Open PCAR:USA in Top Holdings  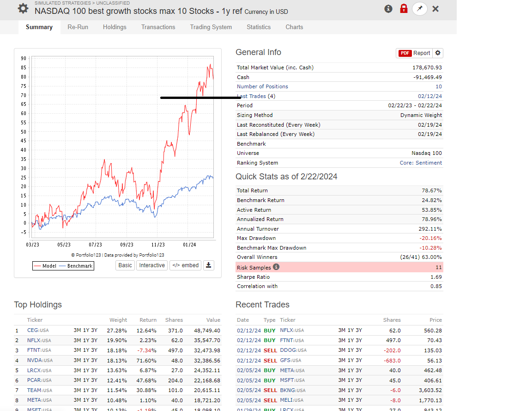coord(39,380)
